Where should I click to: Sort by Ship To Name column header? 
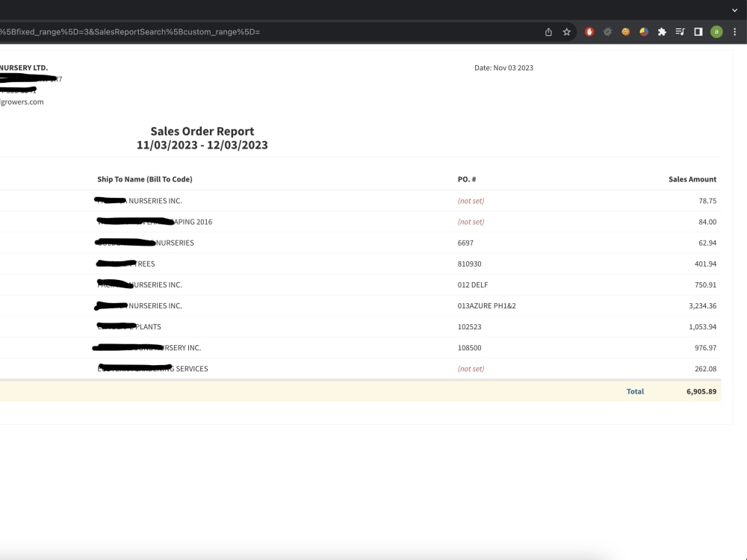145,179
